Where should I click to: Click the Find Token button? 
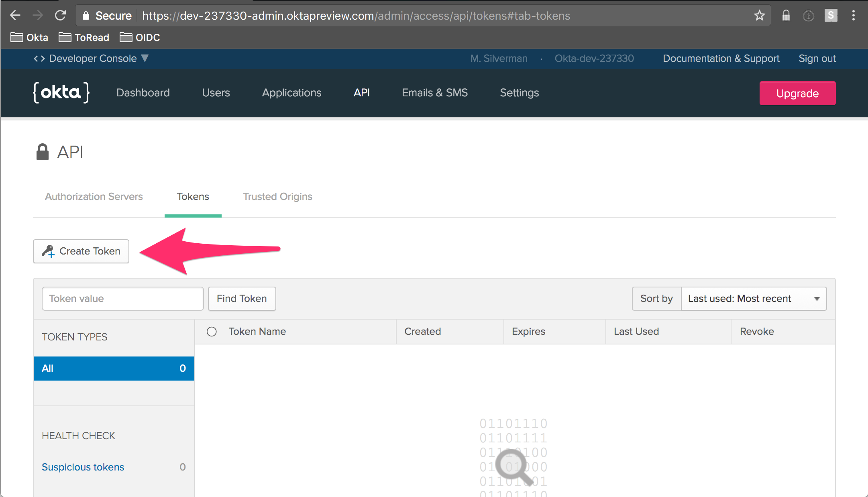[242, 299]
